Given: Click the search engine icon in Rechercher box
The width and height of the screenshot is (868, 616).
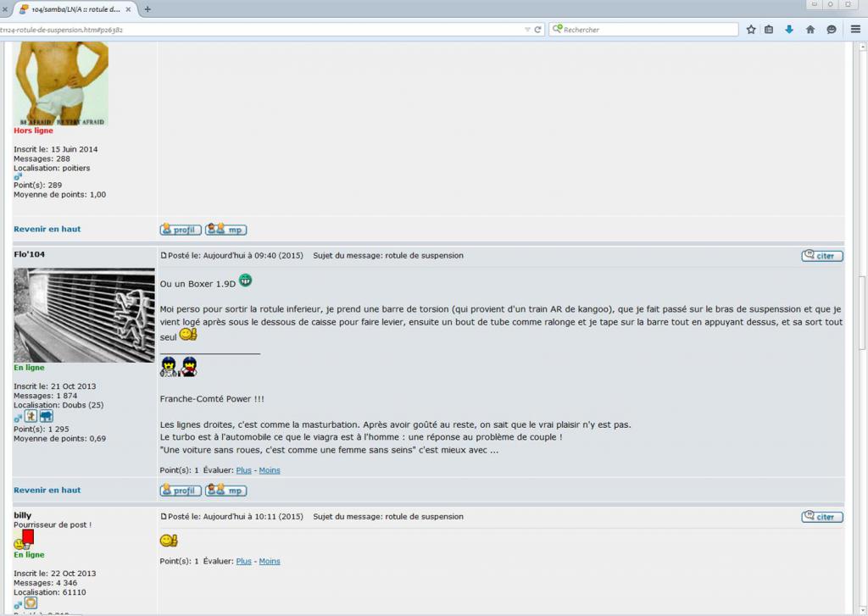Looking at the screenshot, I should 557,29.
